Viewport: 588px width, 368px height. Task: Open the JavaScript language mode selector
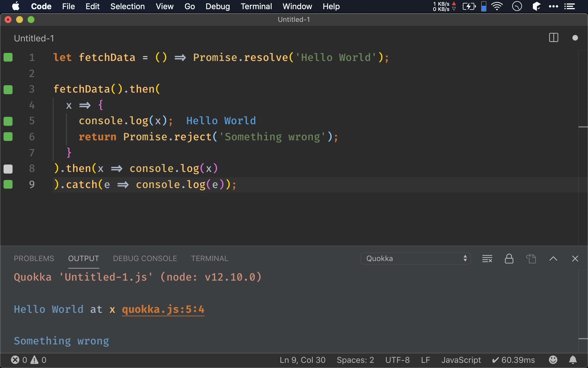(461, 360)
